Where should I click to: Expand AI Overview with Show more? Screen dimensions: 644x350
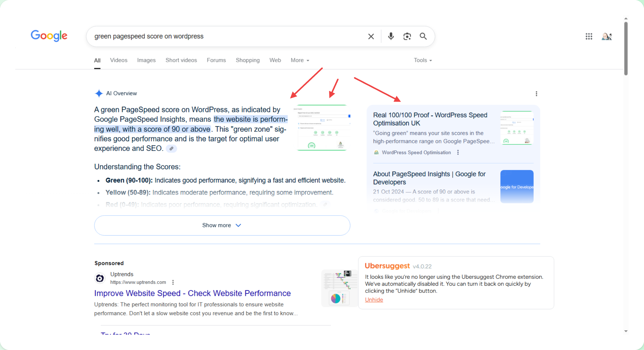click(x=222, y=225)
